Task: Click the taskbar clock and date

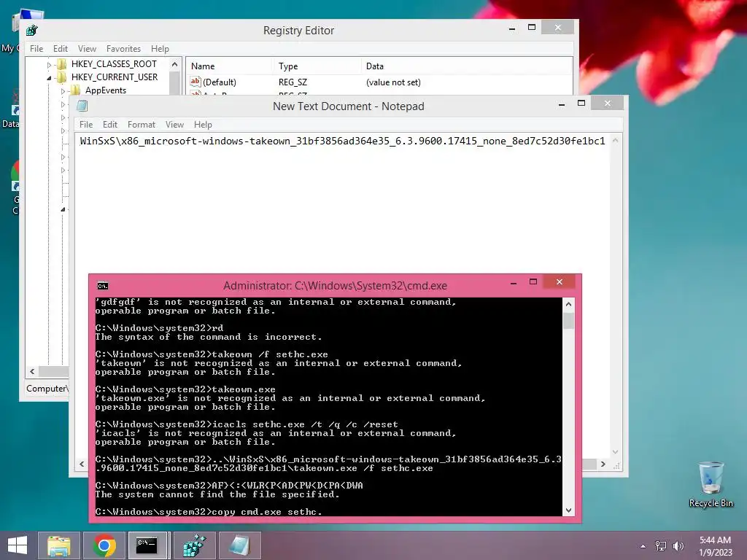Action: [x=716, y=546]
